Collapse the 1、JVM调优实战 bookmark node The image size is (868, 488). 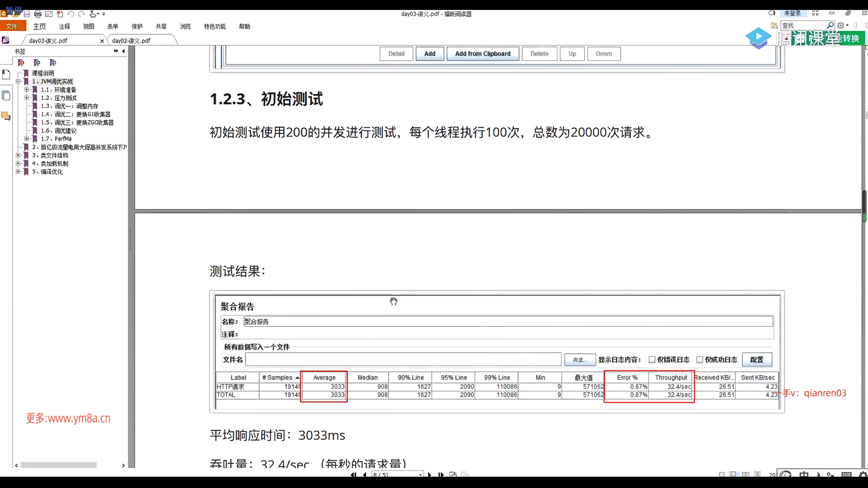18,82
